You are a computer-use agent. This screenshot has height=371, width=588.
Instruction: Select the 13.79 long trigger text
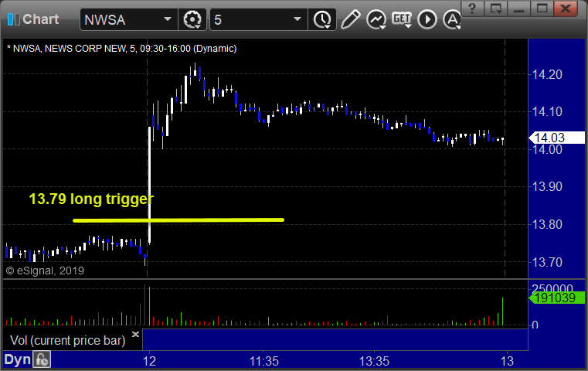click(x=91, y=199)
